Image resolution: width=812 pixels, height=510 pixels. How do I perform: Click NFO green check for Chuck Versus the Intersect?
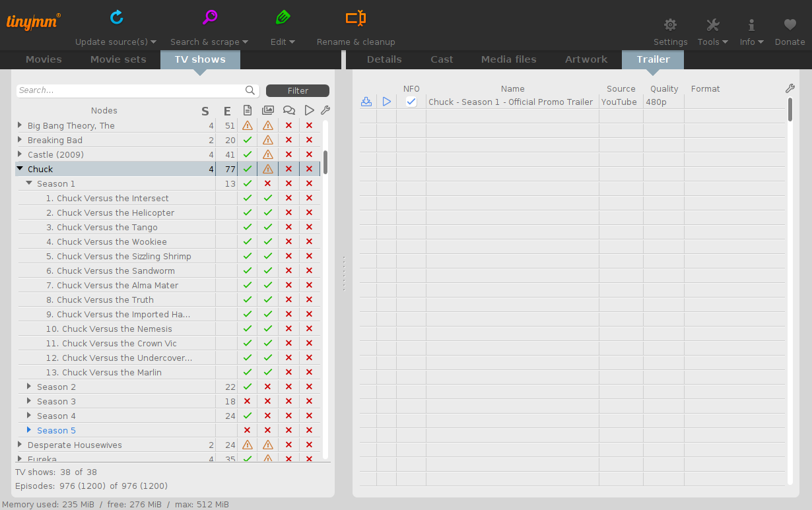248,198
